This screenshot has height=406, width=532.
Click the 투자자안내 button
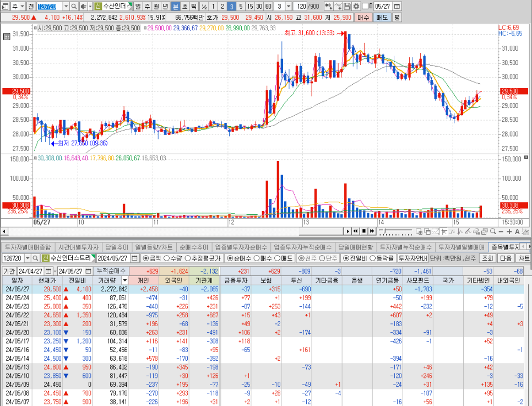click(412, 258)
